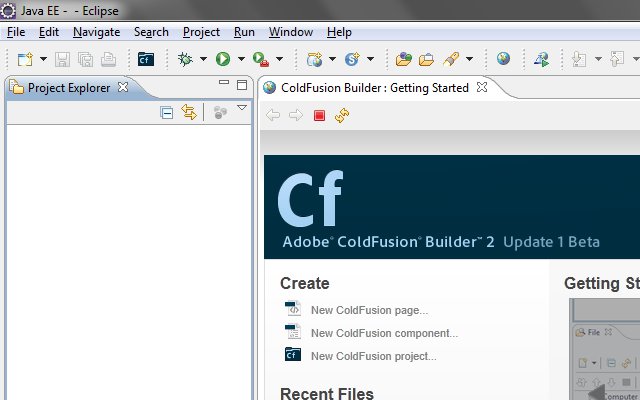Viewport: 640px width, 400px height.
Task: Click the Search flashlight toolbar icon
Action: 451,60
